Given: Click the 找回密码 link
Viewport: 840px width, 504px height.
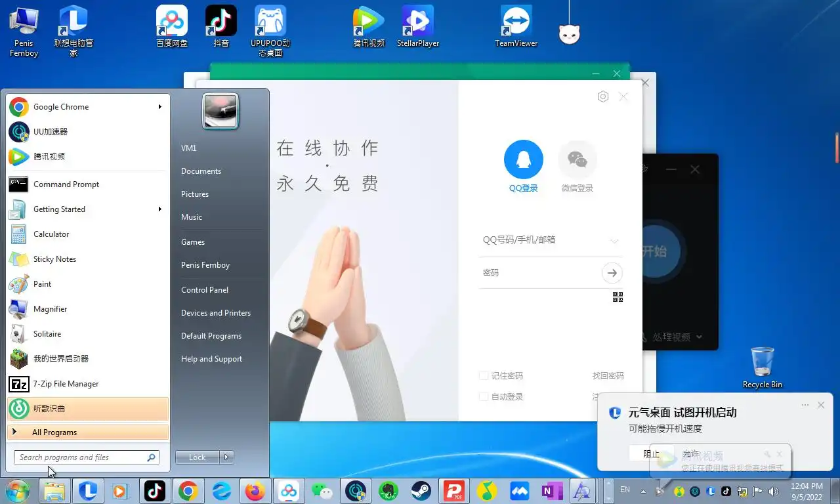Looking at the screenshot, I should (608, 376).
